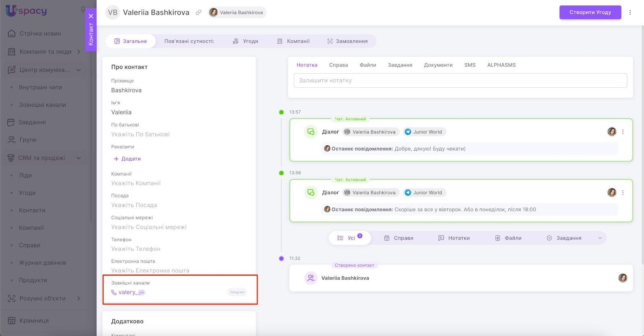Expand the Компанія та люди menu

78,52
